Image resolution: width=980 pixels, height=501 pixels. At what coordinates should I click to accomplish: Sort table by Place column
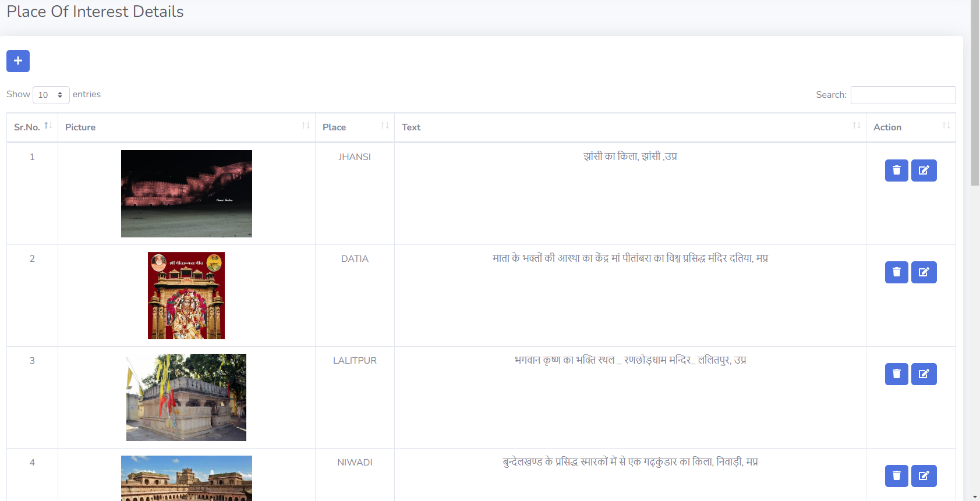tap(355, 127)
